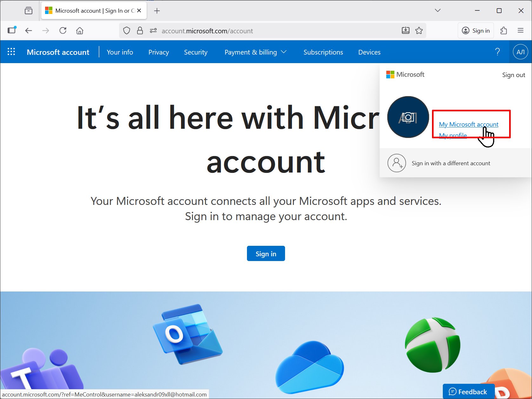Minimize the browser window

(477, 10)
